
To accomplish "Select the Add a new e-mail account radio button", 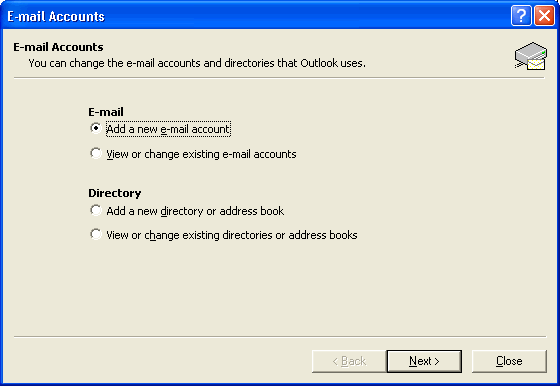I will [95, 128].
